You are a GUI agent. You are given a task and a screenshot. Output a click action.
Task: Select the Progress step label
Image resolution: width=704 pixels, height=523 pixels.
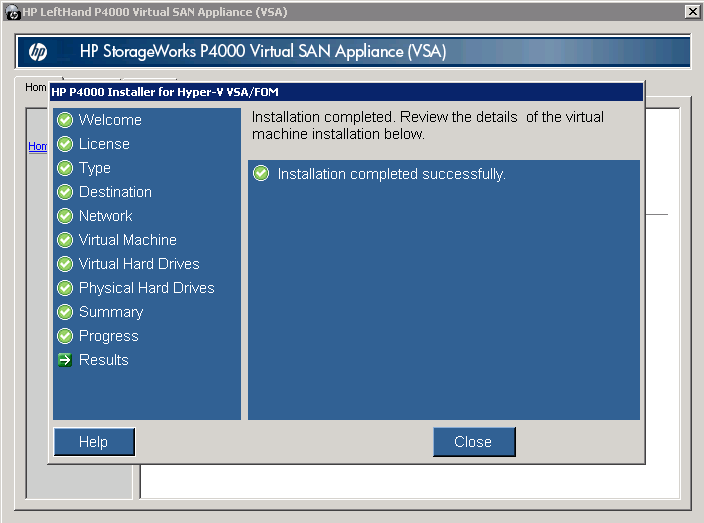[109, 336]
